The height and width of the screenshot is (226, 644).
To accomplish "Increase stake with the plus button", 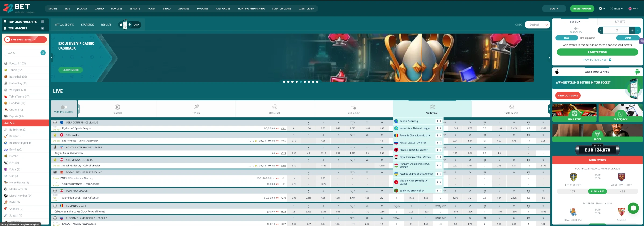I will tap(632, 30).
